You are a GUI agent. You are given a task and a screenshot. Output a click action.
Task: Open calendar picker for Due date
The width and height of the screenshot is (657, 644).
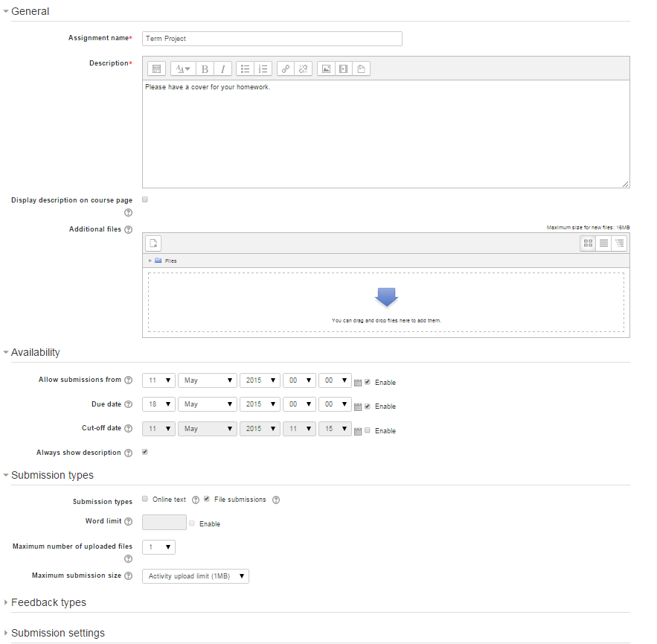pyautogui.click(x=358, y=407)
